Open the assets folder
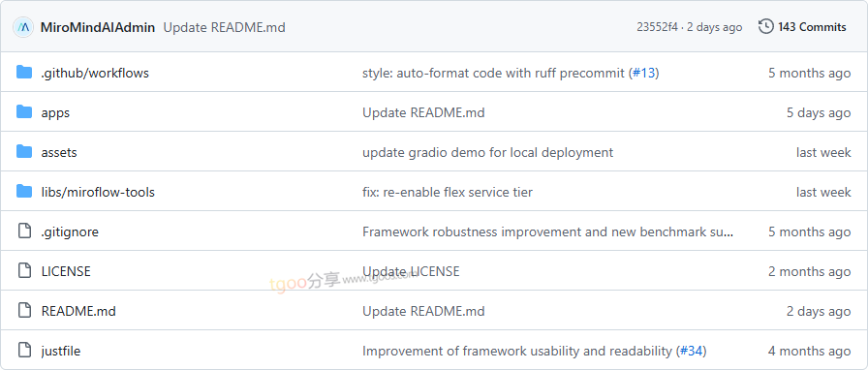Screen dimensions: 868x370 [59, 152]
